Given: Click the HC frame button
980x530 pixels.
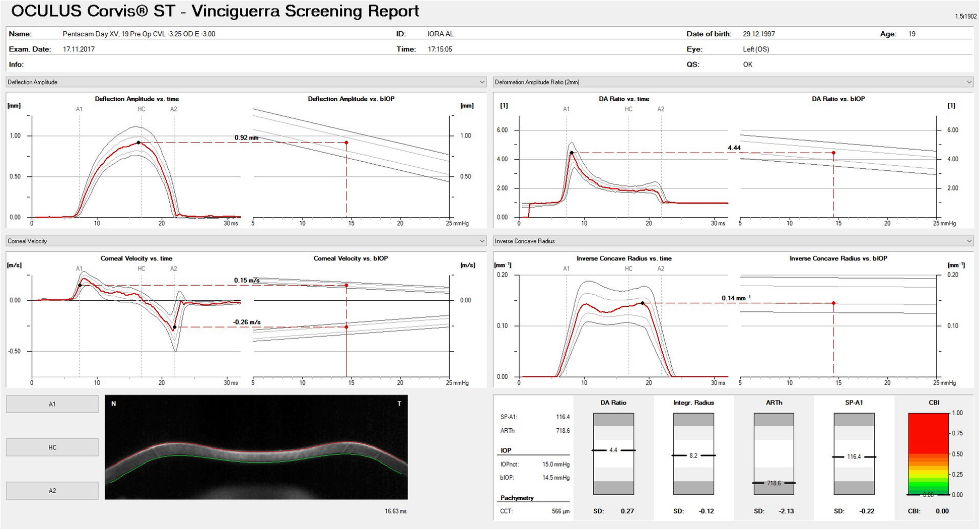Looking at the screenshot, I should pyautogui.click(x=52, y=447).
